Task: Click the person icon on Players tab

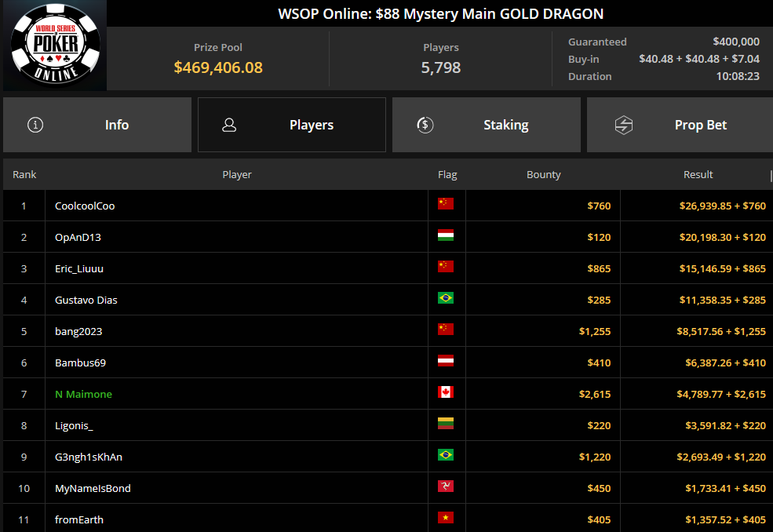Action: point(229,125)
